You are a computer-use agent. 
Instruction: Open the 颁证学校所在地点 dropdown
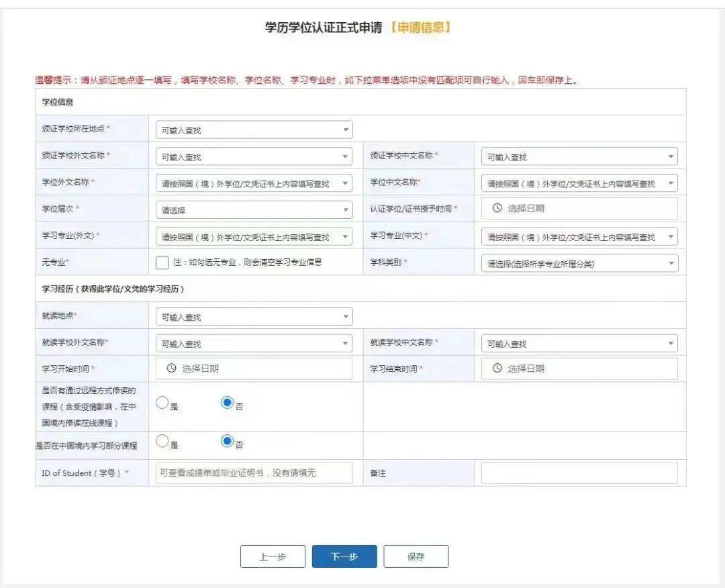(253, 130)
